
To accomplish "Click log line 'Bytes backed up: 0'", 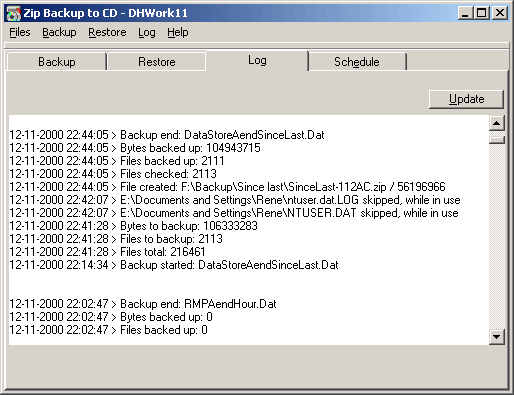I will pos(111,317).
